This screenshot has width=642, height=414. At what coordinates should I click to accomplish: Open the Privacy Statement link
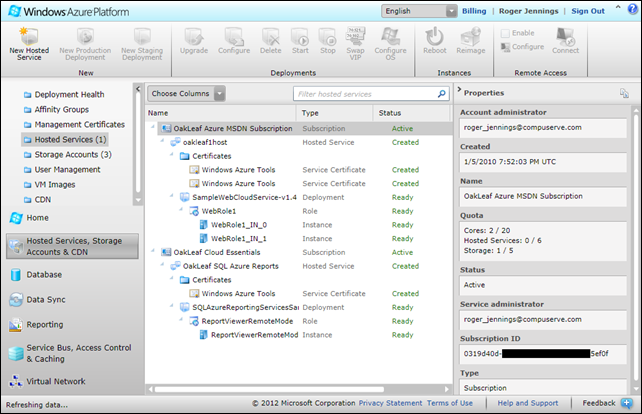click(390, 403)
